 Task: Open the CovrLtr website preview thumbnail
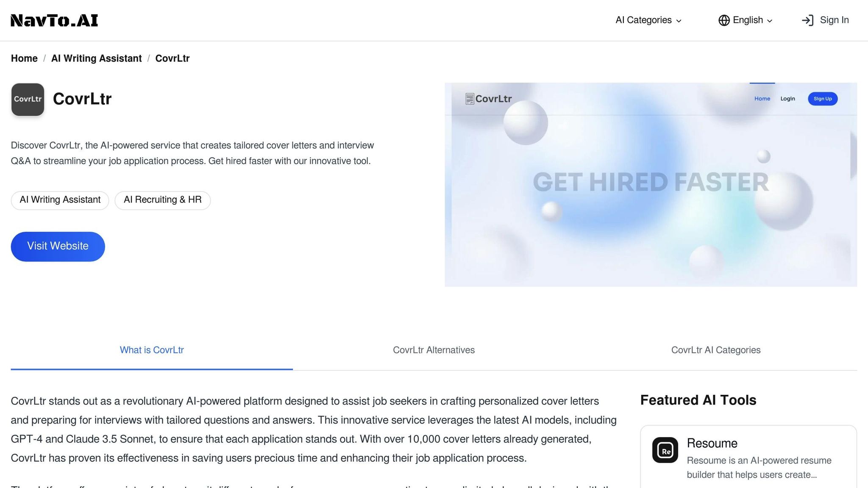click(x=651, y=185)
